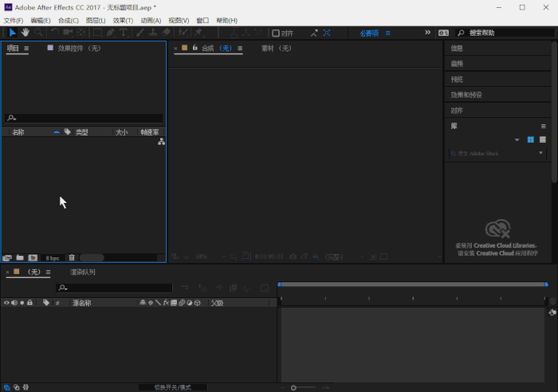Click the Comp mini-flowchart icon in timeline
This screenshot has width=558, height=392.
click(185, 288)
